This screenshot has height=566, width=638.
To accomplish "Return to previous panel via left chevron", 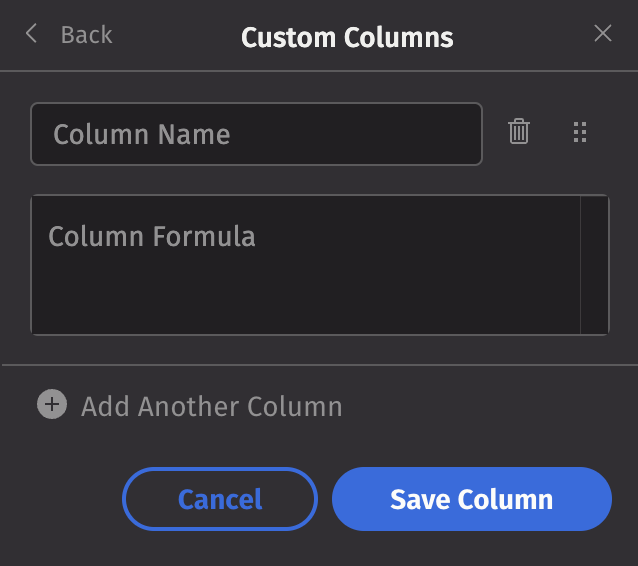I will tap(31, 35).
